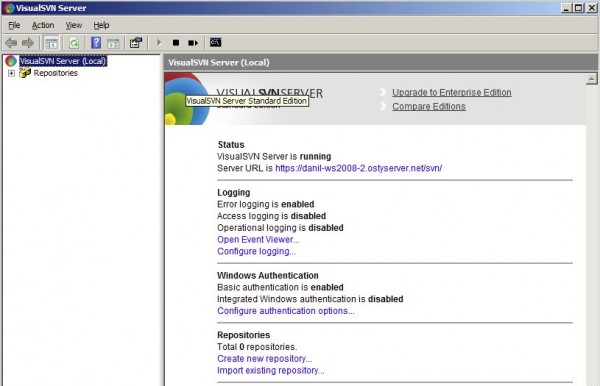Click the 'VisualSVN Server (Local)' pane header

pos(381,62)
